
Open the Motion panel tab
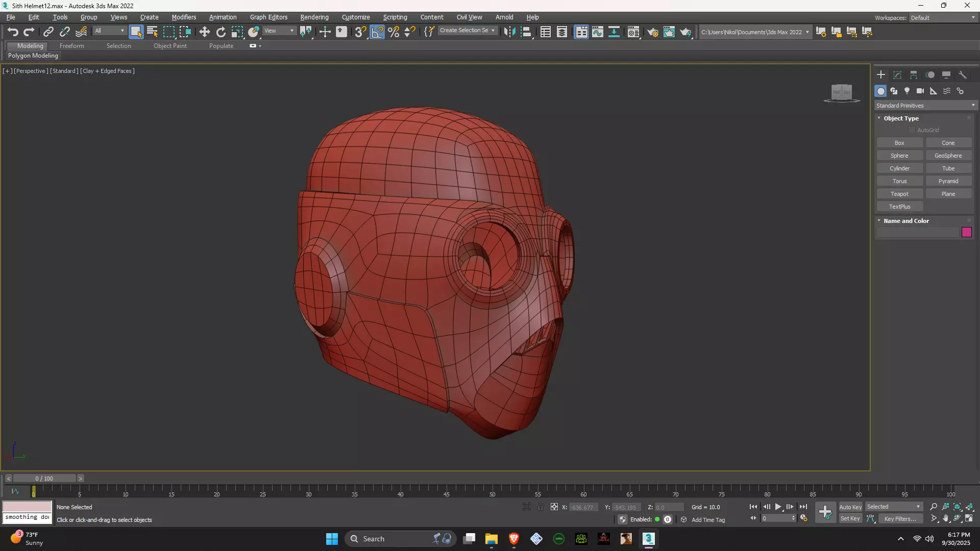point(930,75)
